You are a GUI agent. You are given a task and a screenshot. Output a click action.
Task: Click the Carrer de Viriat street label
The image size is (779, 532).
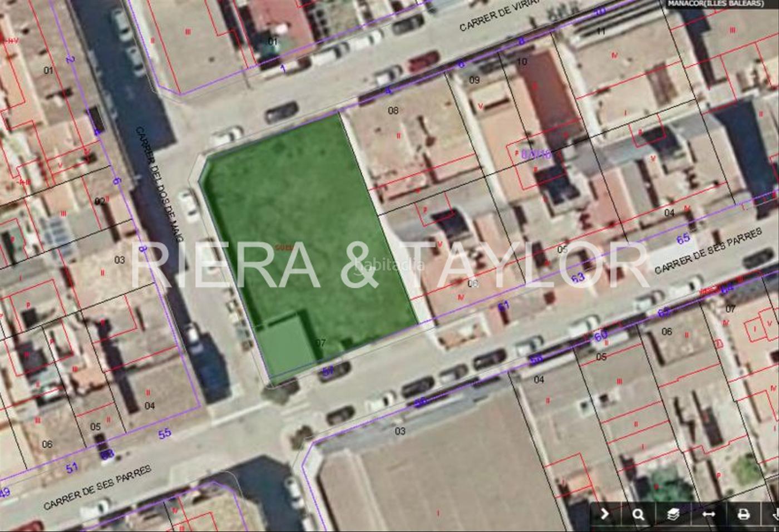click(499, 15)
